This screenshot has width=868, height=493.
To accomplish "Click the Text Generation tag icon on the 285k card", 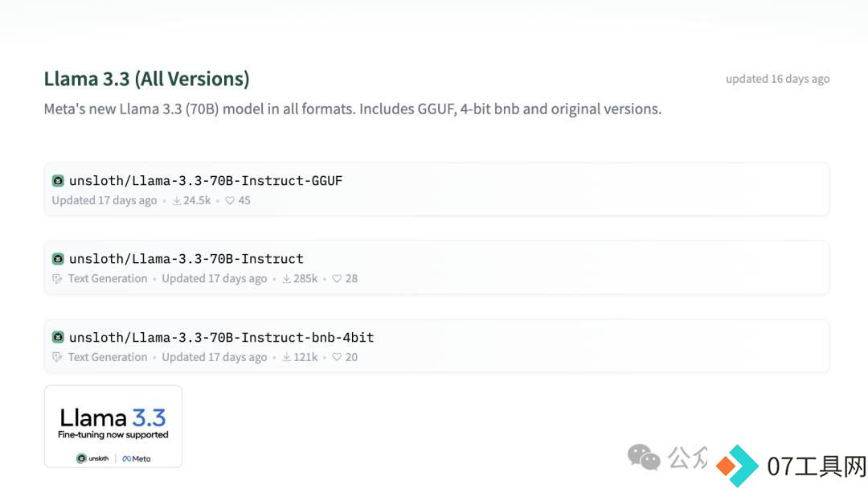I will 57,278.
